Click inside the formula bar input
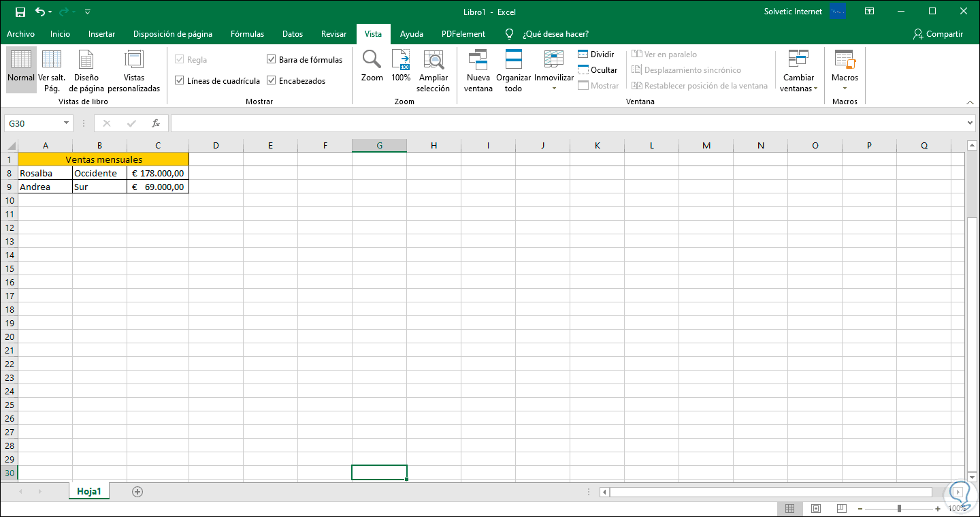This screenshot has width=980, height=517. 569,123
